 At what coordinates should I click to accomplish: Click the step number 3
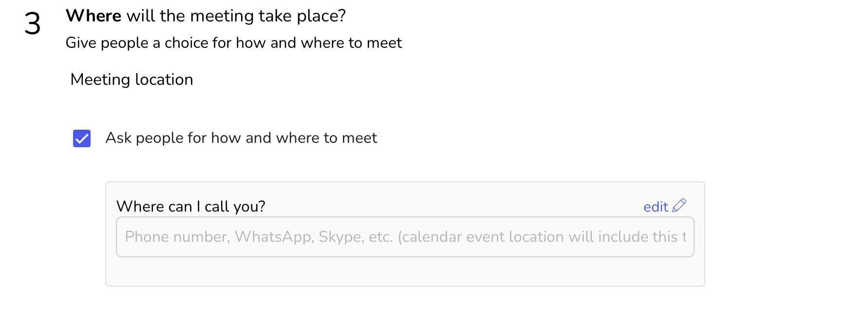click(32, 24)
